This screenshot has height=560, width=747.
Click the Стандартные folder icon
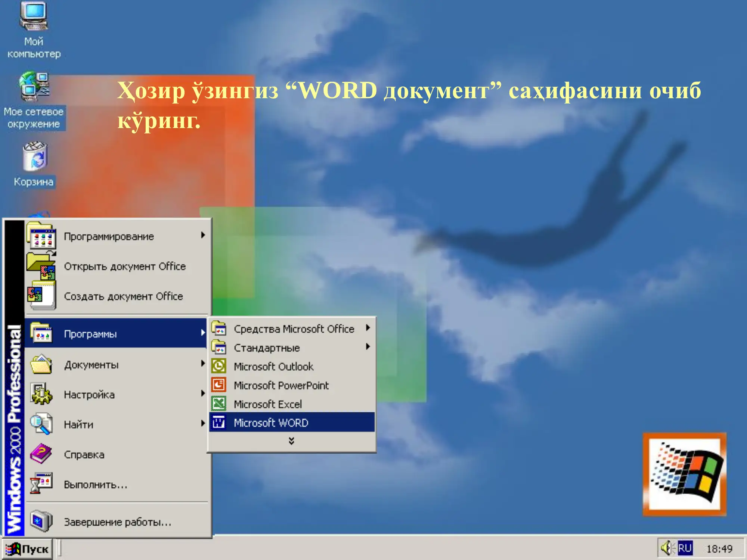tap(219, 347)
